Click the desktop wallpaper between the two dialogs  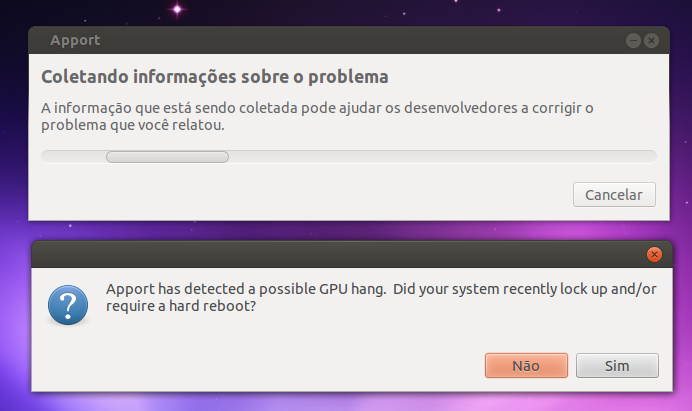point(349,230)
